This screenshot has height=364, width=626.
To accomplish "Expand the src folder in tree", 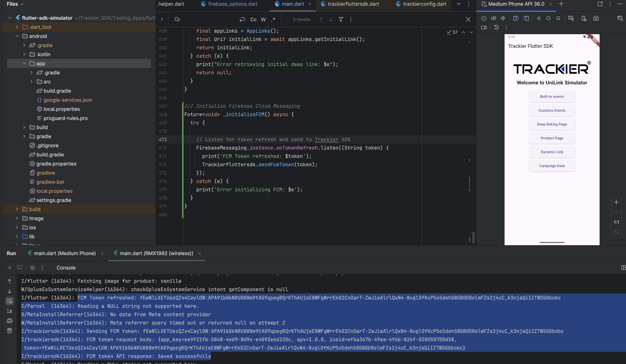I will 31,82.
